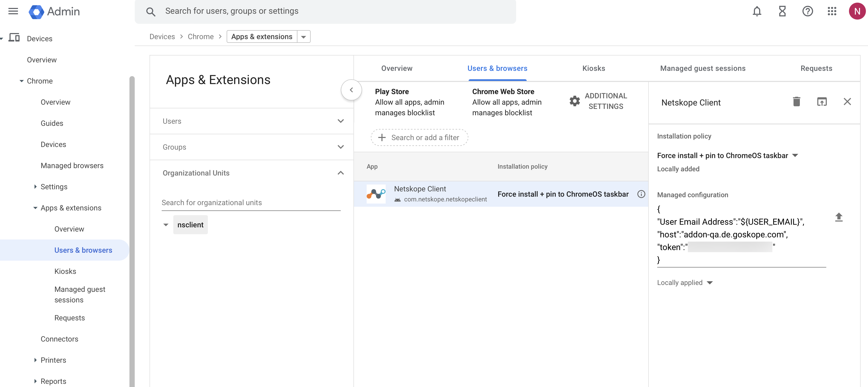Switch to the Overview tab
Viewport: 868px width, 387px height.
(x=396, y=68)
